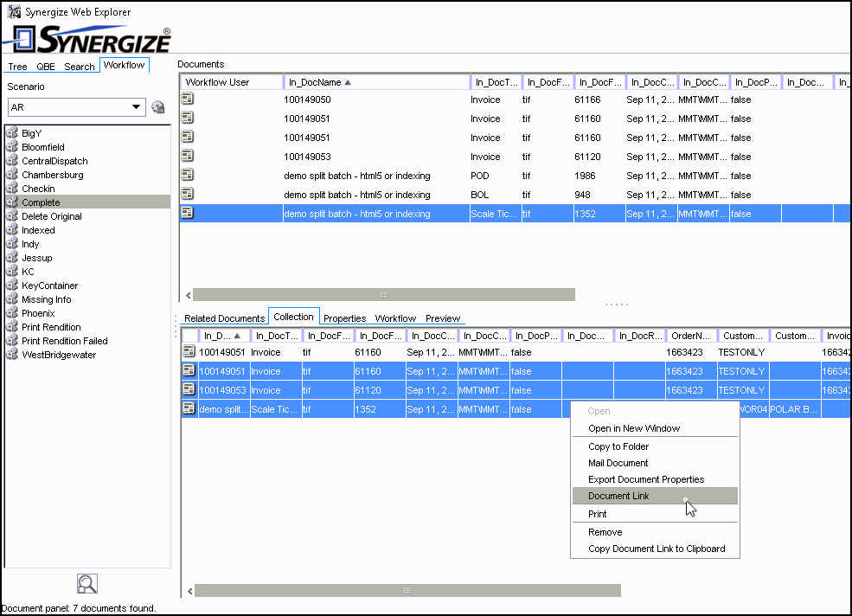Switch to the Search tab
Screen dimensions: 852x616
[80, 67]
